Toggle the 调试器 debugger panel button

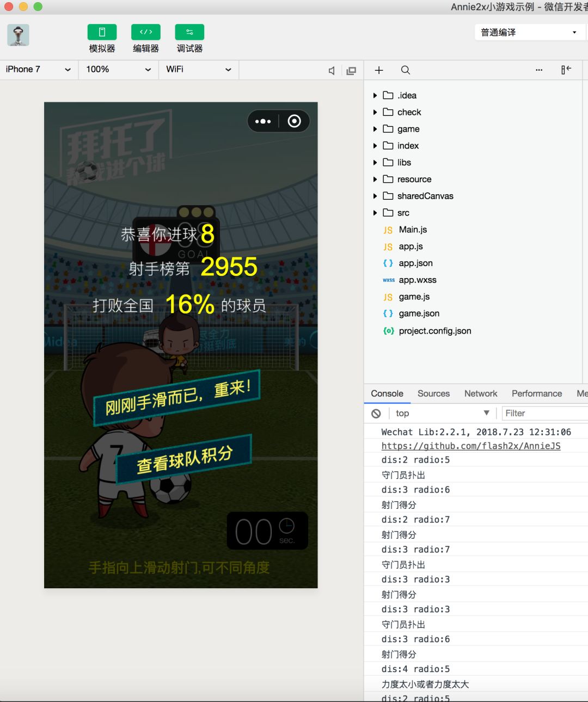click(189, 32)
